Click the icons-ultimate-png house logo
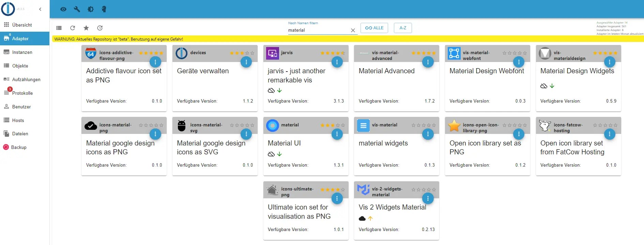Screen dimensions: 644x245 273,190
